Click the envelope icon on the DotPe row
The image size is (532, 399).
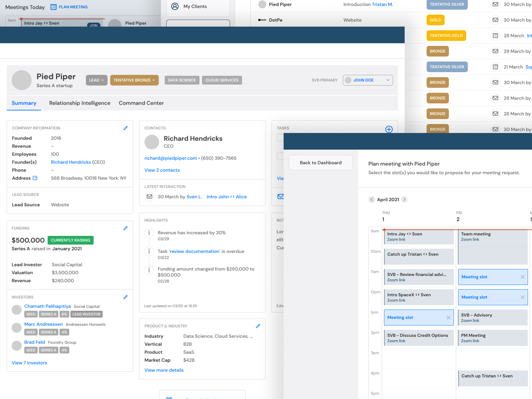pyautogui.click(x=495, y=20)
